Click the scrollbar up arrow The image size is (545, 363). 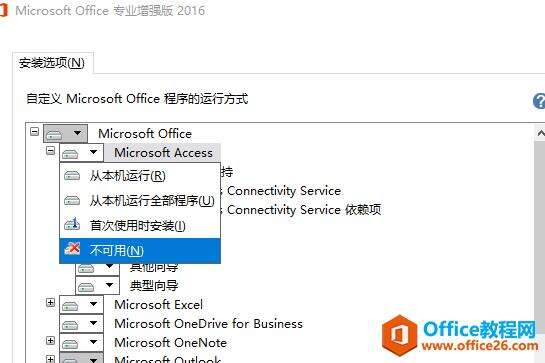tap(540, 133)
